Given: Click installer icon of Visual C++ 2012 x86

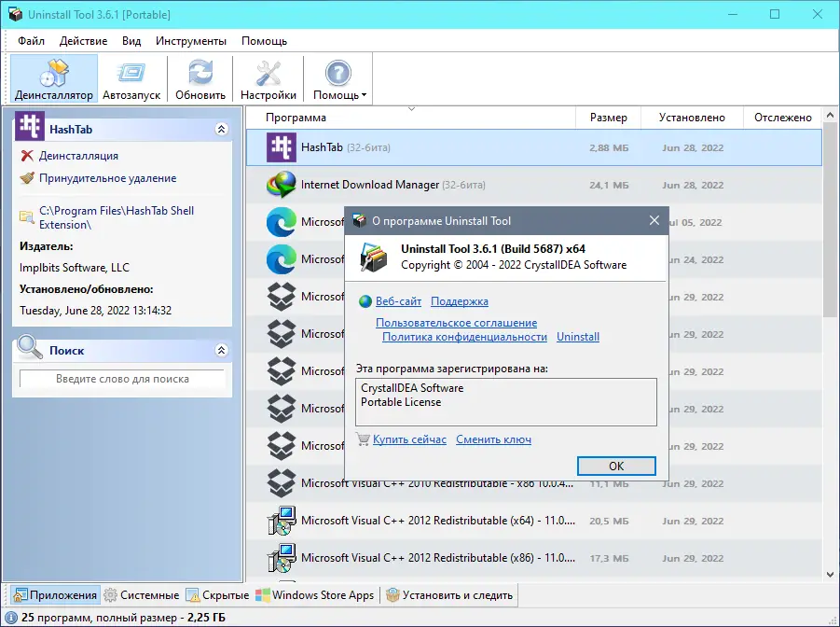Looking at the screenshot, I should click(282, 558).
